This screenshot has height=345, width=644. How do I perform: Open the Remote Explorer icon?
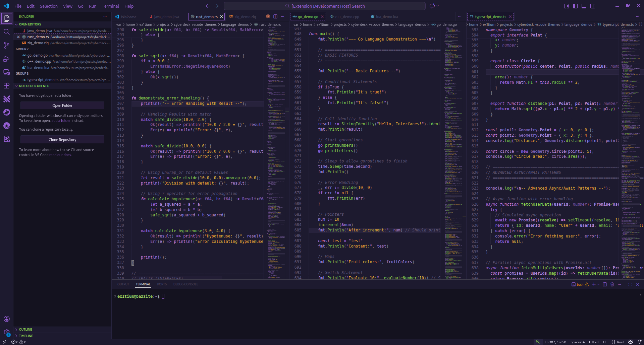6,72
